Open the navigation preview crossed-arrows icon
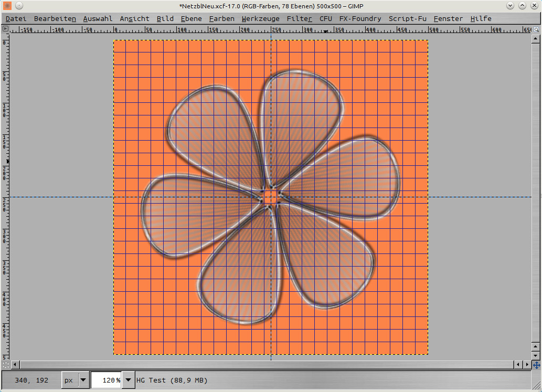 [536, 364]
